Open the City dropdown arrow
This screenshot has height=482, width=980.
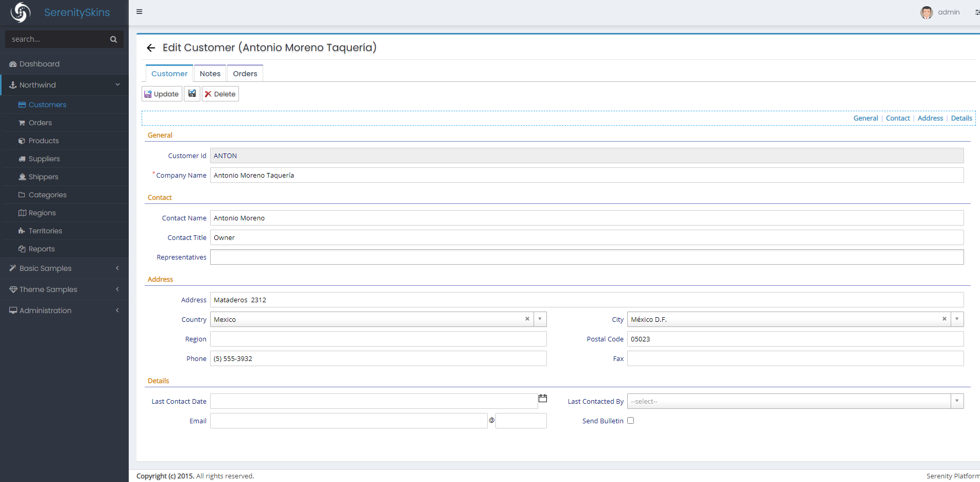tap(957, 319)
